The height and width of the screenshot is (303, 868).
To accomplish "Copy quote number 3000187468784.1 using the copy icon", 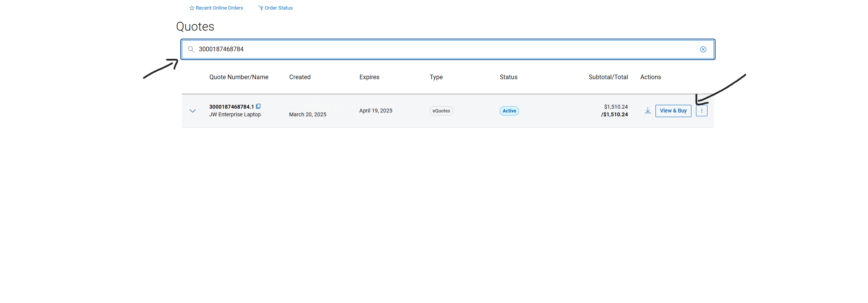I will coord(258,106).
